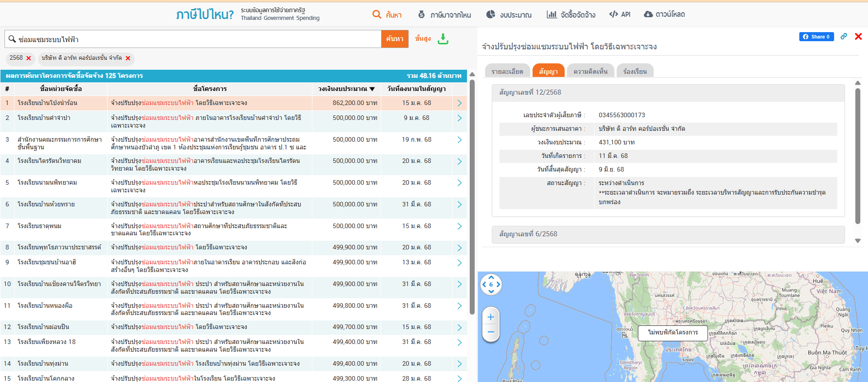Screen dimensions: 868x382
Task: Open row 2 details via arrow for โรงเรียนบ้านคำจำปา
Action: click(x=459, y=118)
